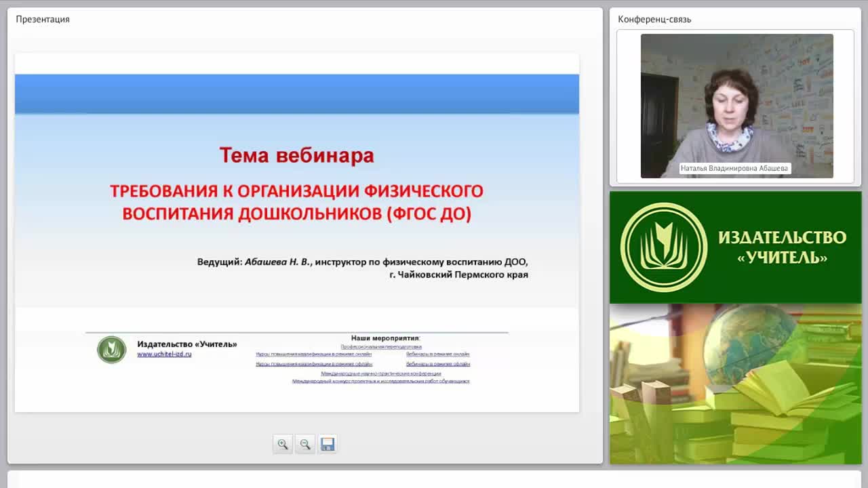Click the Презентация panel title
This screenshot has height=488, width=868.
click(43, 19)
